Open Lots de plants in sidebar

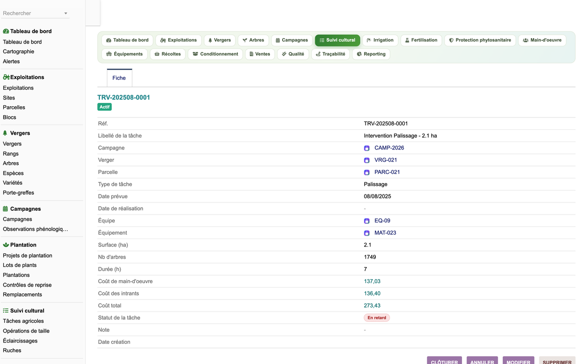[x=20, y=265]
